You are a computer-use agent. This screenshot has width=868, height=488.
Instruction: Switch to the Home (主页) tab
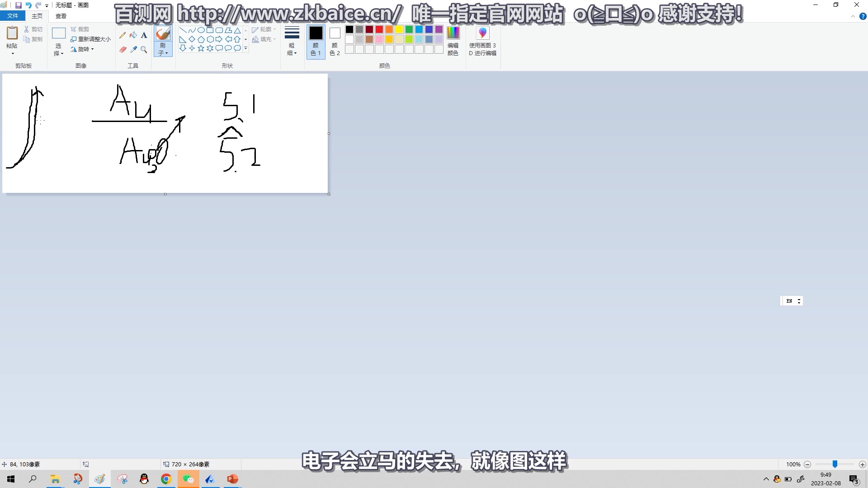point(37,16)
